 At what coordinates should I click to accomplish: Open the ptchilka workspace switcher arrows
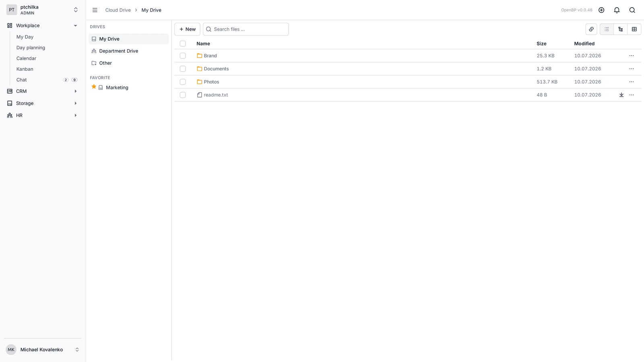pos(76,10)
